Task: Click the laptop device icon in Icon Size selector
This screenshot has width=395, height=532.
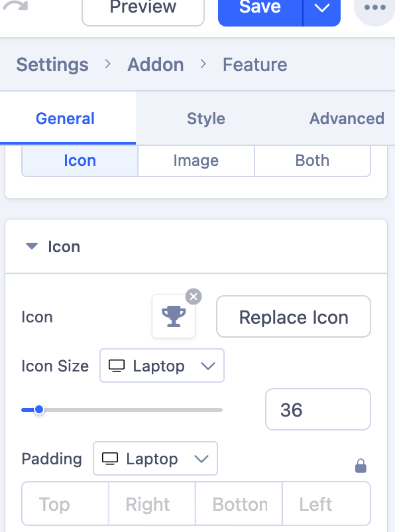Action: click(x=118, y=366)
